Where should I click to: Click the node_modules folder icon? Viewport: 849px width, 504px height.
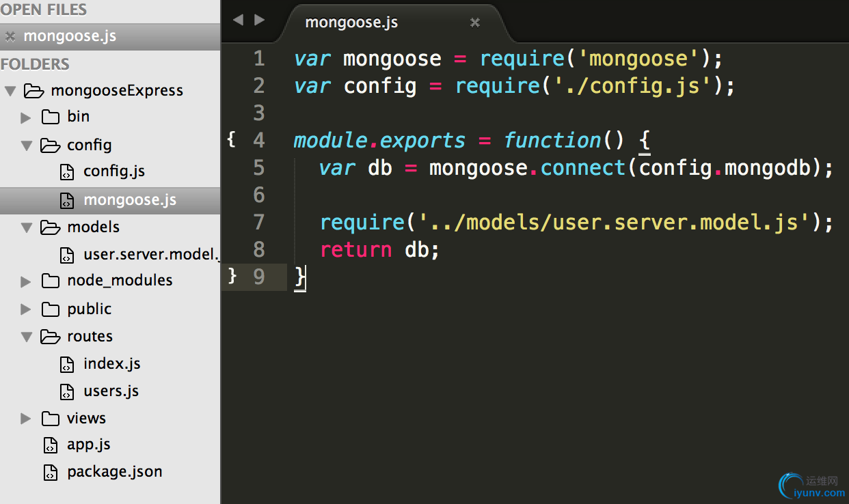click(51, 281)
